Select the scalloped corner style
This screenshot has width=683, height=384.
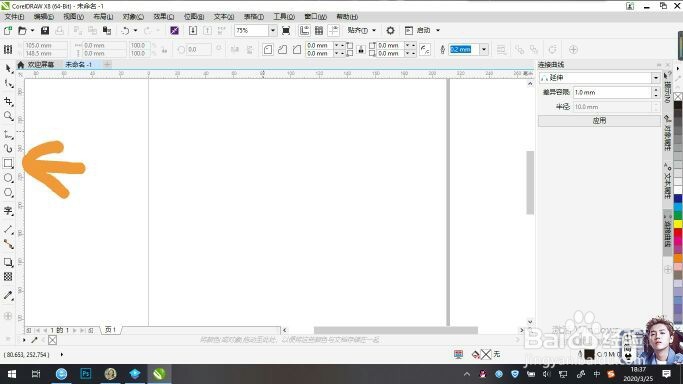(282, 50)
